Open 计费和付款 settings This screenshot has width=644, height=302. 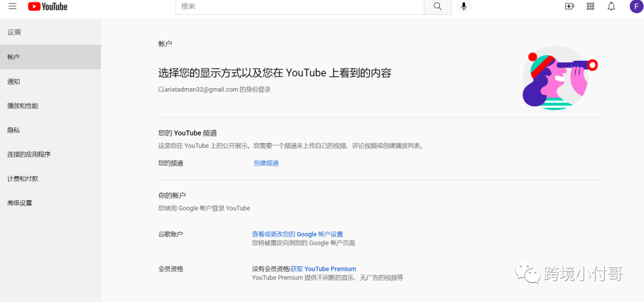(x=51, y=179)
